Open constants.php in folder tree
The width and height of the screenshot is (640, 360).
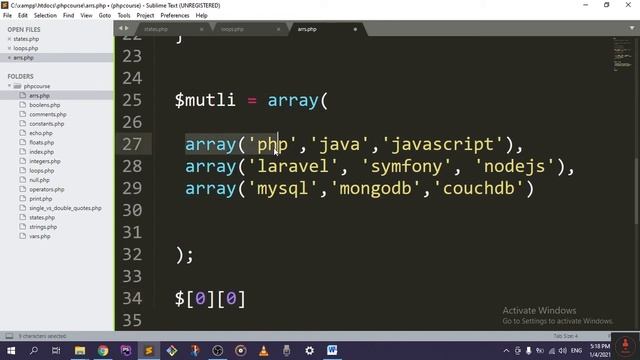pyautogui.click(x=47, y=124)
